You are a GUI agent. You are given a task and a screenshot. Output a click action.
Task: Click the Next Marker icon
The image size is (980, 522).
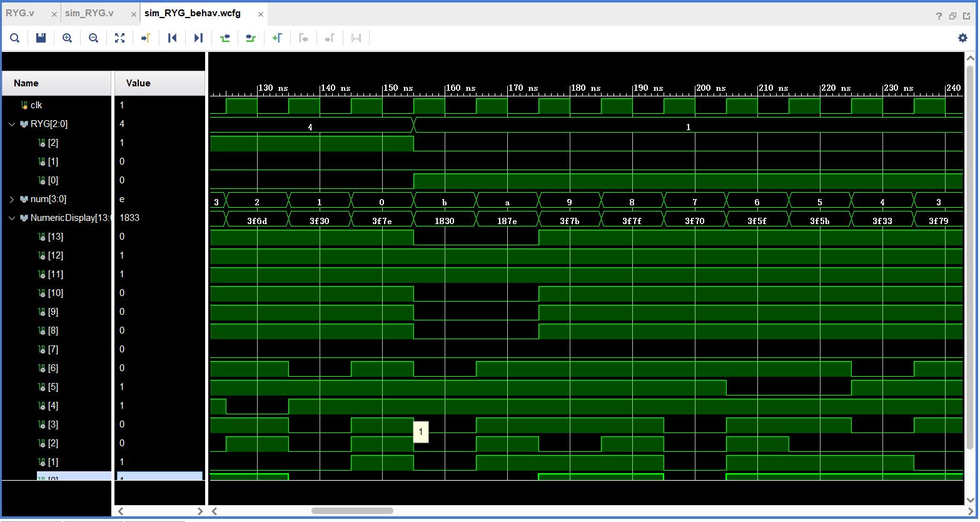pyautogui.click(x=330, y=38)
